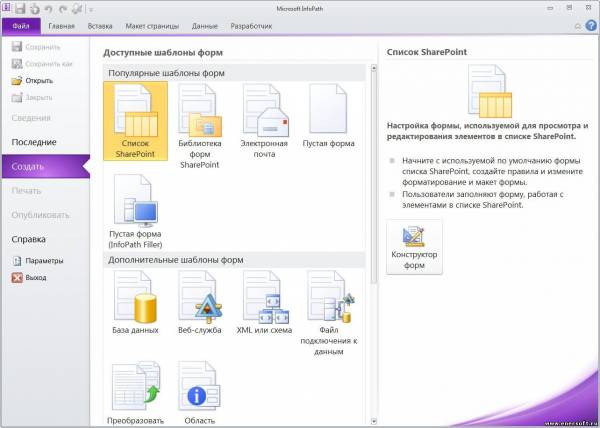The width and height of the screenshot is (600, 428).
Task: Click the Дополнительные шаблоны форм header
Action: pyautogui.click(x=234, y=260)
